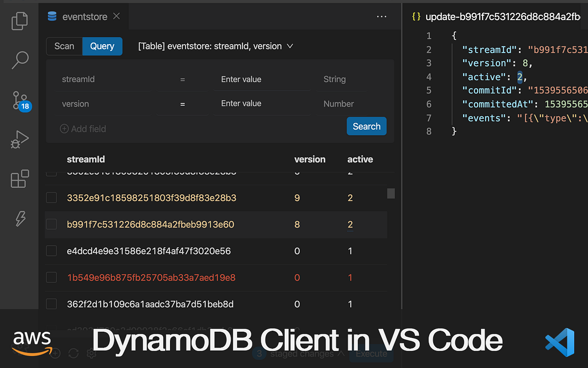Sort by the active column header

click(x=360, y=159)
